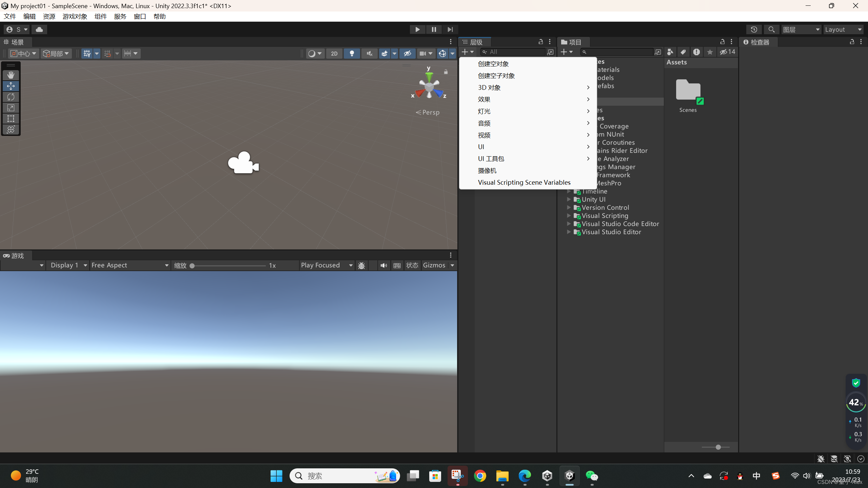
Task: Open Free Aspect dropdown
Action: point(130,265)
